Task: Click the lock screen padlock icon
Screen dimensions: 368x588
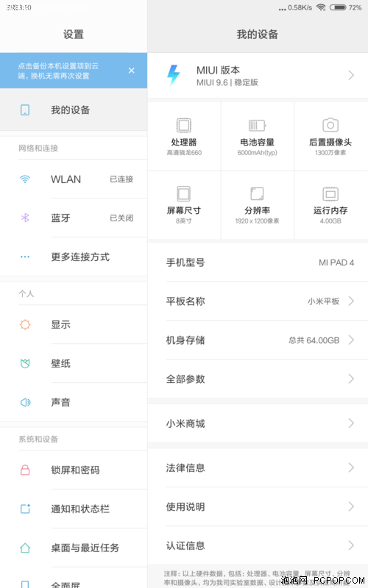Action: [x=25, y=470]
